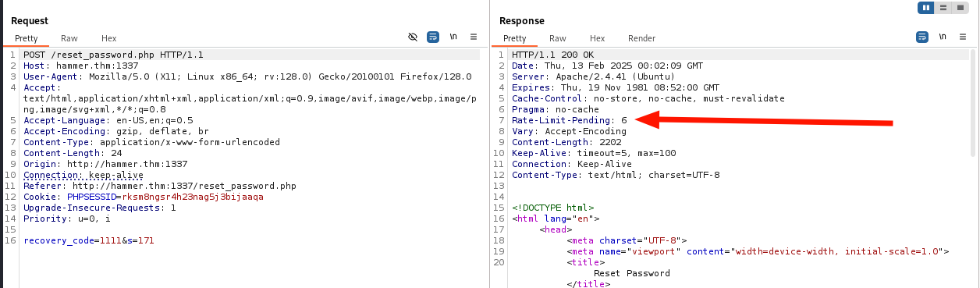Click the request Connection: keep-alive line
This screenshot has width=980, height=288.
[x=83, y=175]
